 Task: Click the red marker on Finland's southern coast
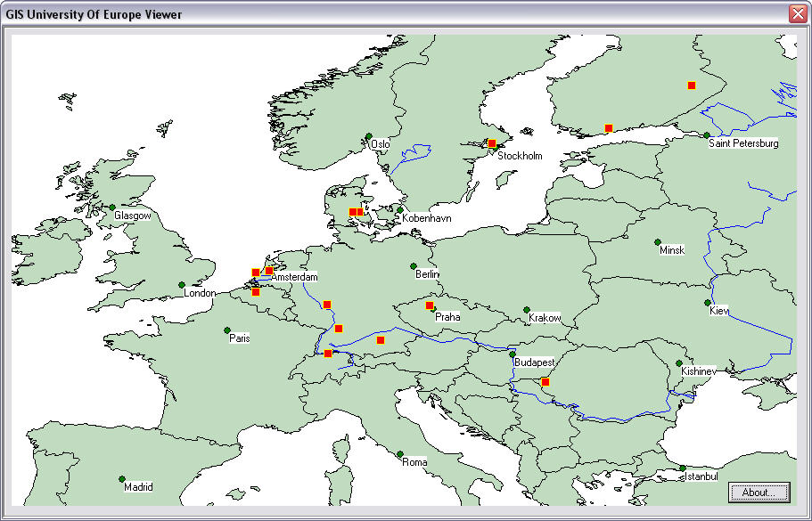(x=609, y=127)
